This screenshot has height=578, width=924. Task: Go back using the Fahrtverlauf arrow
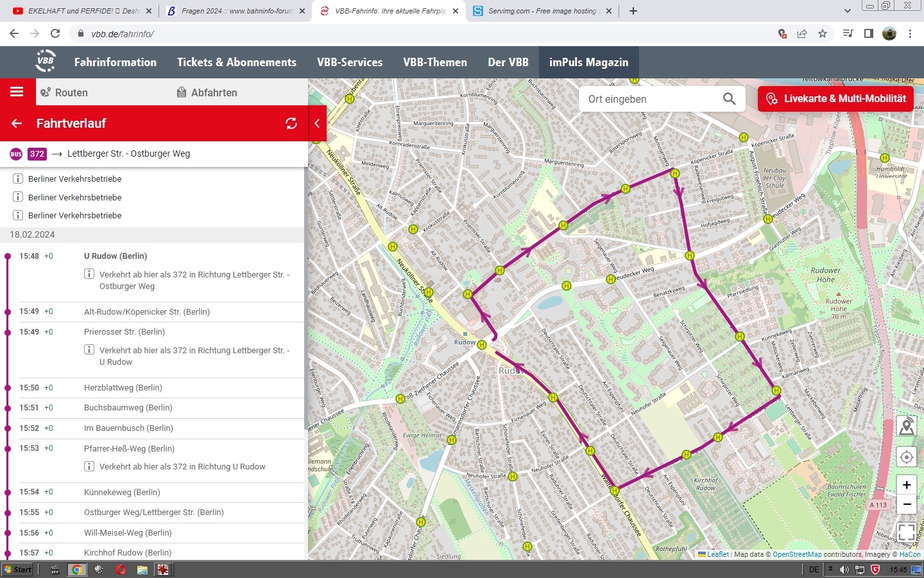(x=17, y=123)
